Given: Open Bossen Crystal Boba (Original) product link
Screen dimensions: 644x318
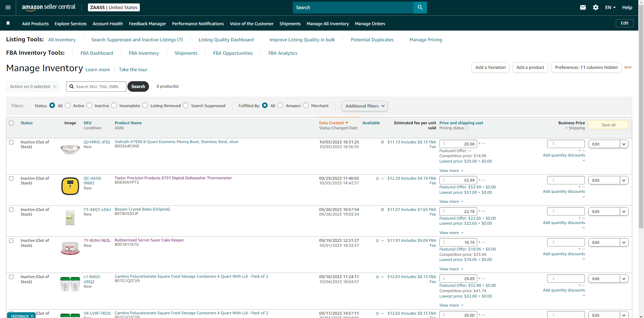Looking at the screenshot, I should (142, 209).
